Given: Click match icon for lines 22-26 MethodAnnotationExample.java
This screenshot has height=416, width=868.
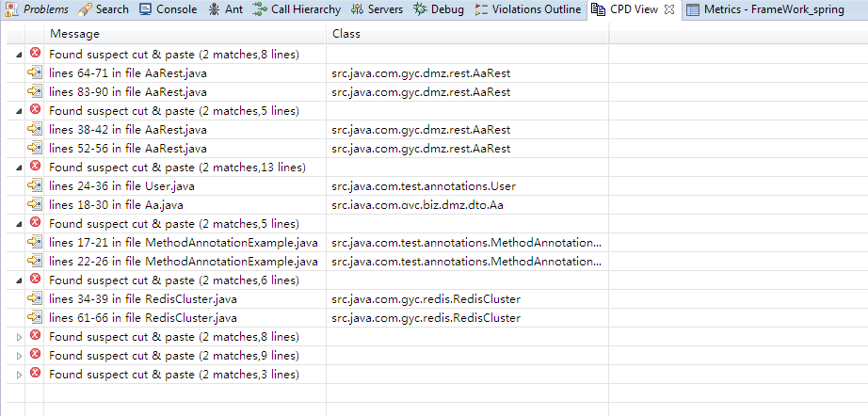Looking at the screenshot, I should [x=35, y=261].
